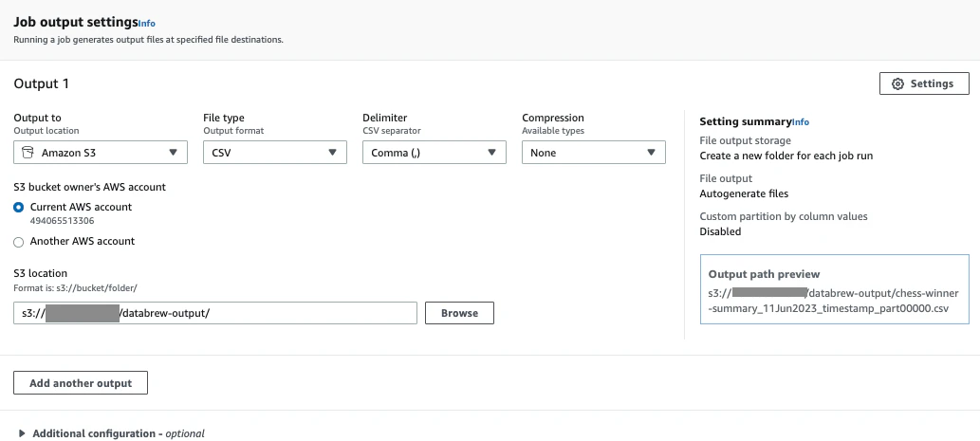The width and height of the screenshot is (980, 441).
Task: Click the Add another output button
Action: (x=81, y=383)
